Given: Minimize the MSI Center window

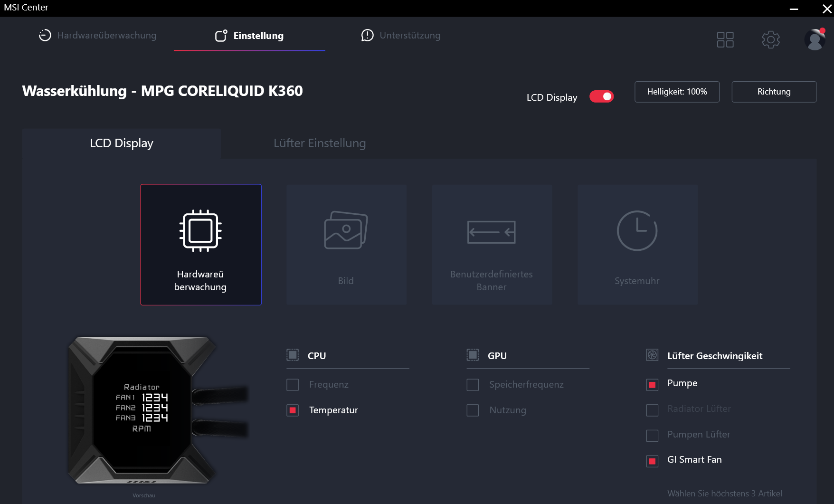Looking at the screenshot, I should [x=794, y=9].
